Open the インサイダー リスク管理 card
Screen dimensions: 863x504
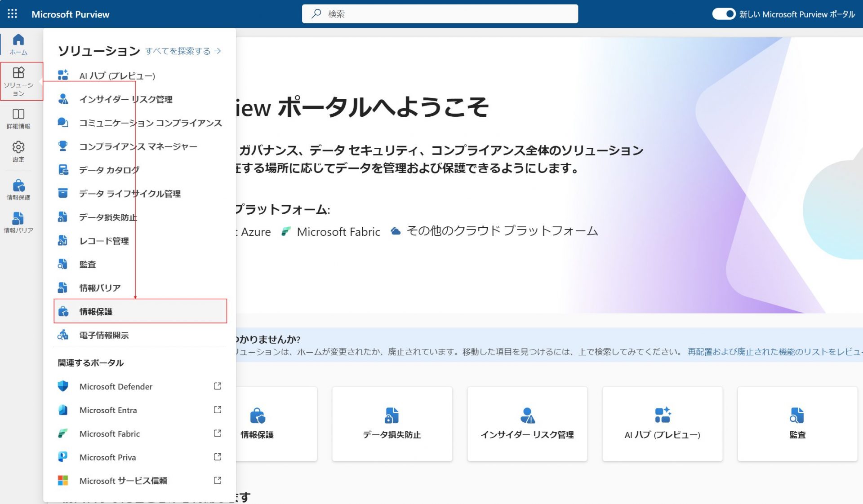(x=527, y=424)
